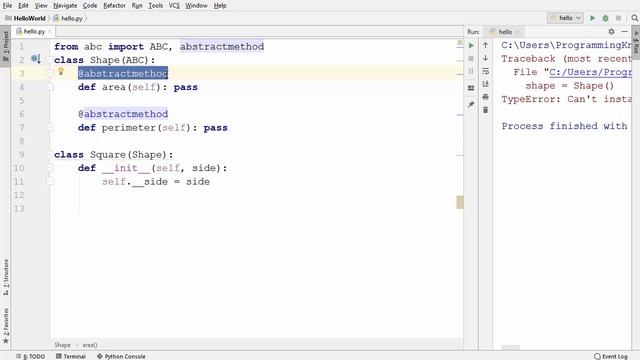Collapse the Square class fold on line 9

(x=49, y=154)
